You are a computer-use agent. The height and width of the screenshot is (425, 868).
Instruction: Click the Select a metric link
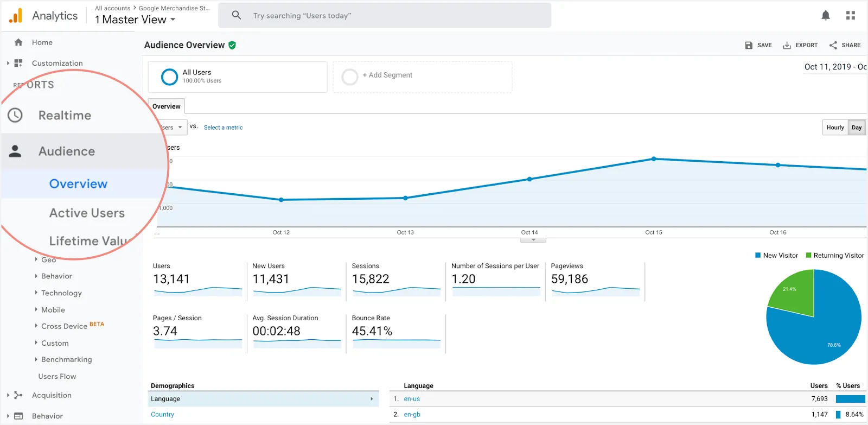[x=223, y=128]
